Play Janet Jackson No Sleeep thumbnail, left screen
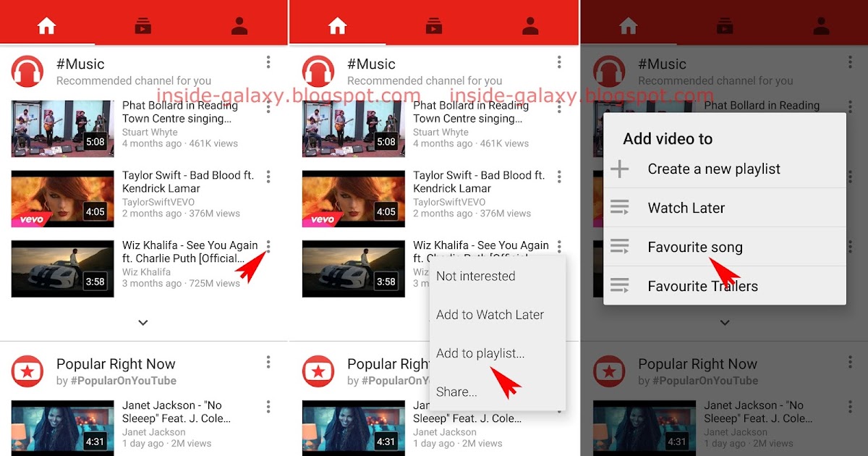The image size is (868, 456). point(63,428)
